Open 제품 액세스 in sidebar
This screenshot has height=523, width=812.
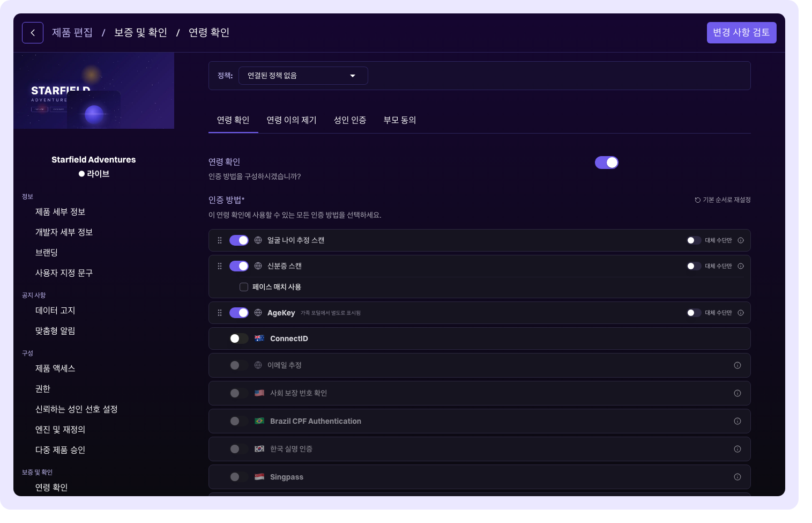(55, 369)
